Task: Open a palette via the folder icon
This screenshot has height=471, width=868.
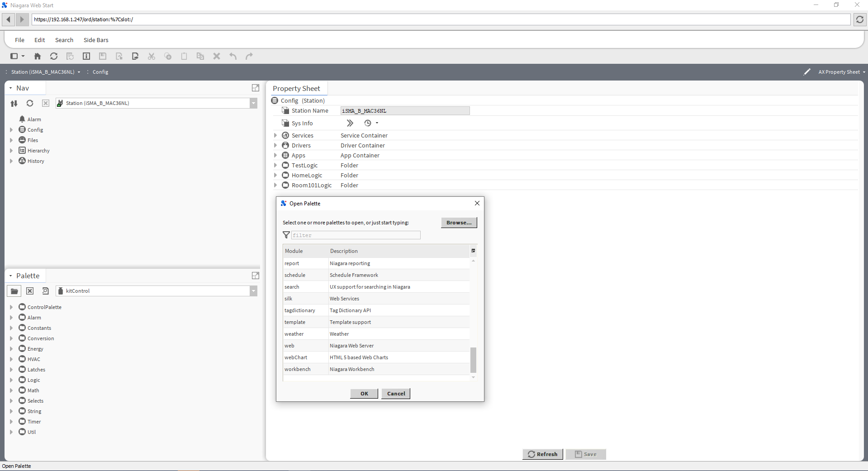Action: point(14,291)
